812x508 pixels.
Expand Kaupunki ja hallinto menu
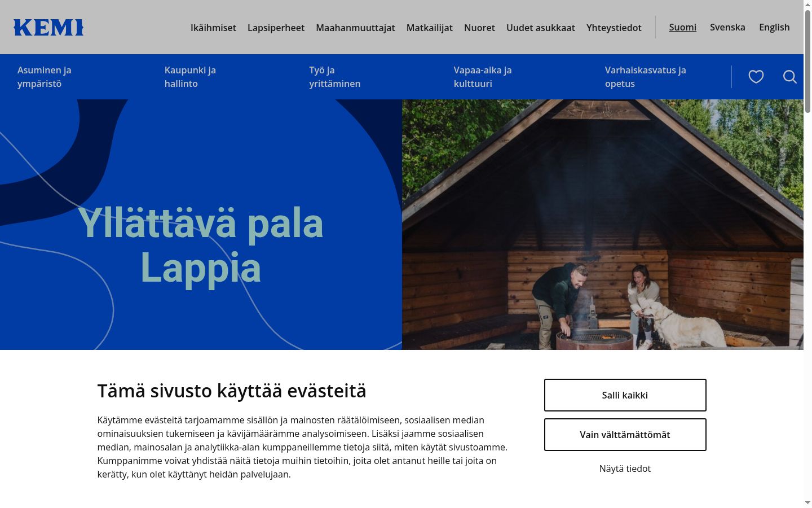tap(190, 77)
